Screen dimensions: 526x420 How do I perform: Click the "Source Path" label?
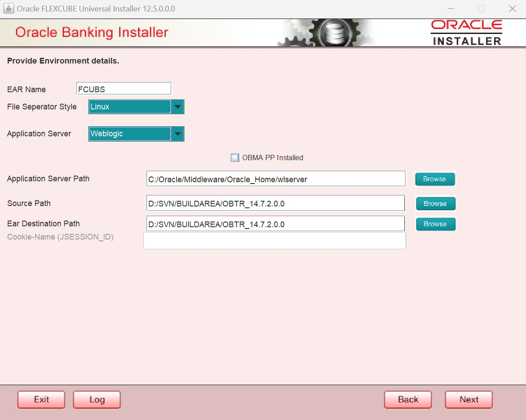tap(29, 203)
